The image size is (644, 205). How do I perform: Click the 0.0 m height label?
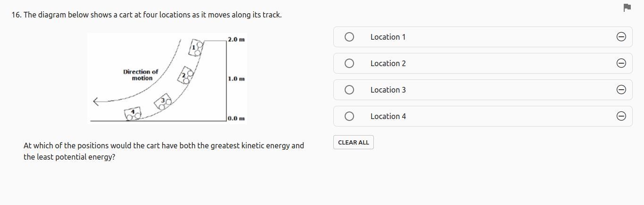click(x=236, y=118)
